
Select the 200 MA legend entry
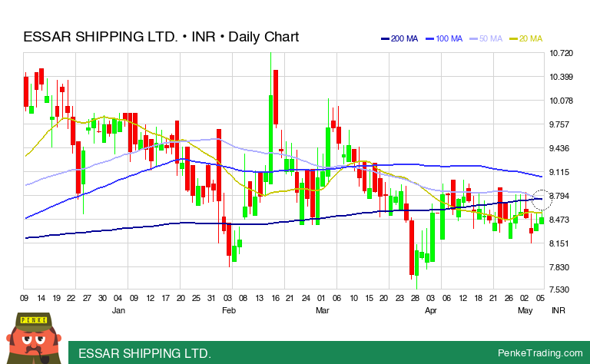pyautogui.click(x=399, y=38)
